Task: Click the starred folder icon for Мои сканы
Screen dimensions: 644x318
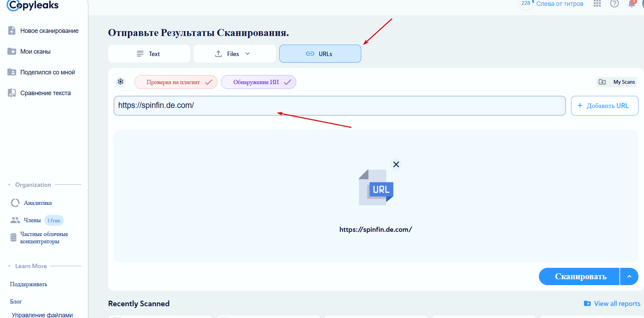Action: click(x=12, y=51)
